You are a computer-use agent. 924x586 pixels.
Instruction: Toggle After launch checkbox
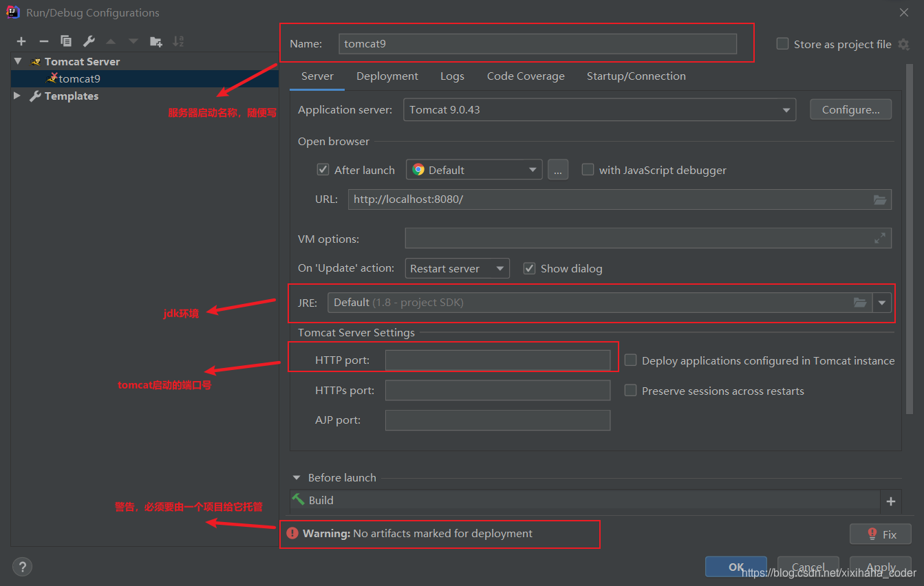[323, 169]
